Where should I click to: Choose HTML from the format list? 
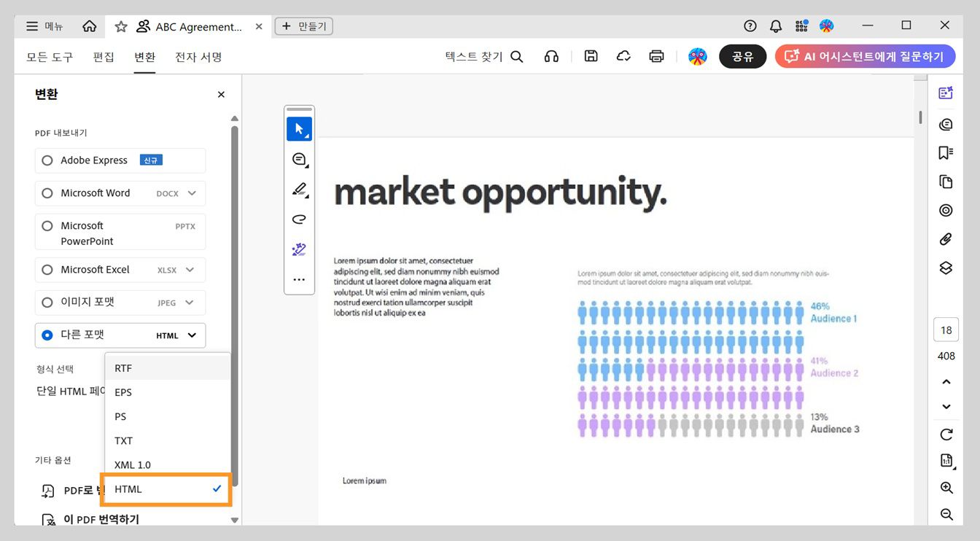click(x=168, y=489)
